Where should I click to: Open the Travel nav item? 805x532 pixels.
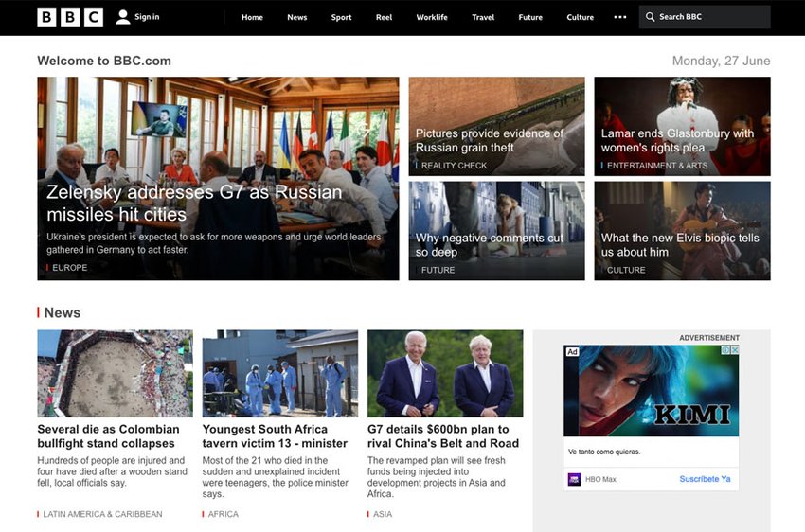[x=483, y=17]
